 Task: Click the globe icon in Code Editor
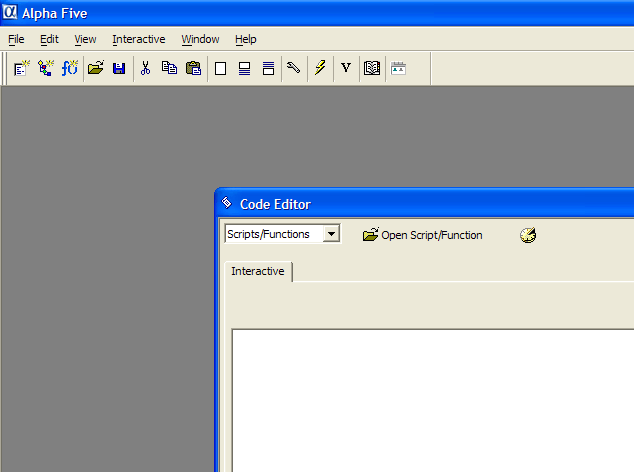528,235
